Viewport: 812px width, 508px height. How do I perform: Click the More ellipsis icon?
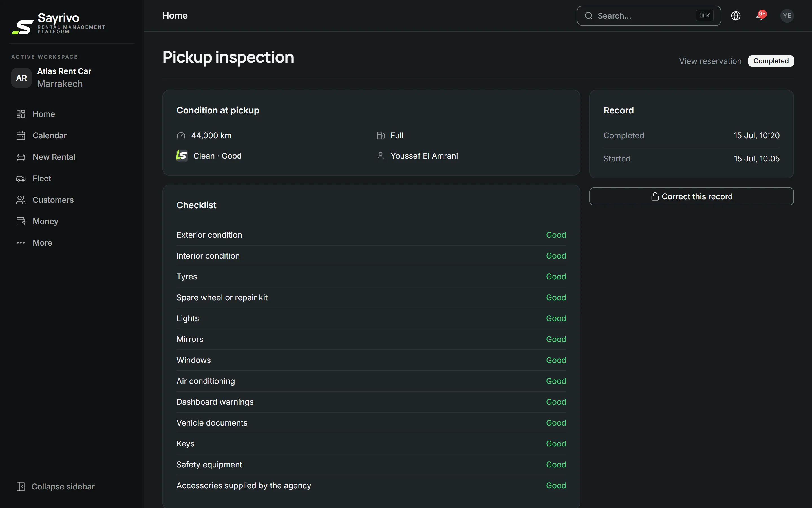pyautogui.click(x=21, y=243)
